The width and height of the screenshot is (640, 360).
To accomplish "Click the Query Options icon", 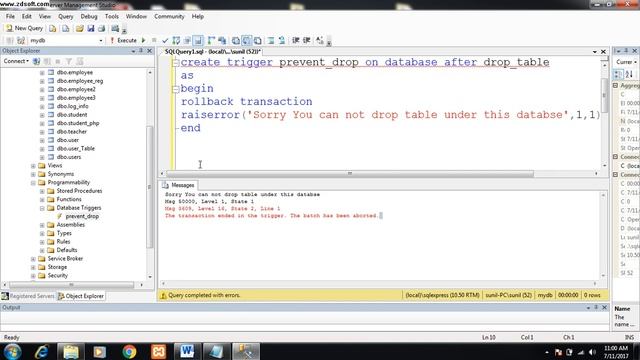I will pos(187,40).
